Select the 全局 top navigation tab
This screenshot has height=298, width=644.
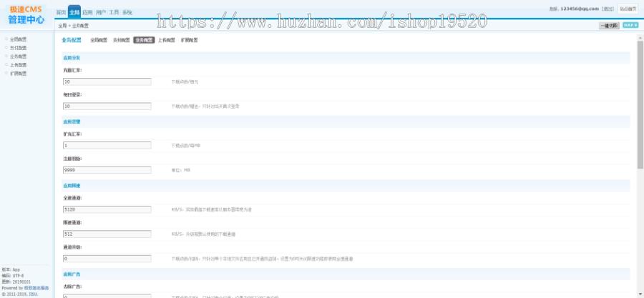pos(74,12)
